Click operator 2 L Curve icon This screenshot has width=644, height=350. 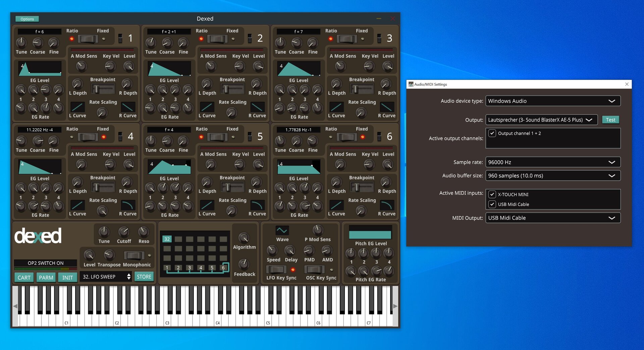tap(207, 107)
